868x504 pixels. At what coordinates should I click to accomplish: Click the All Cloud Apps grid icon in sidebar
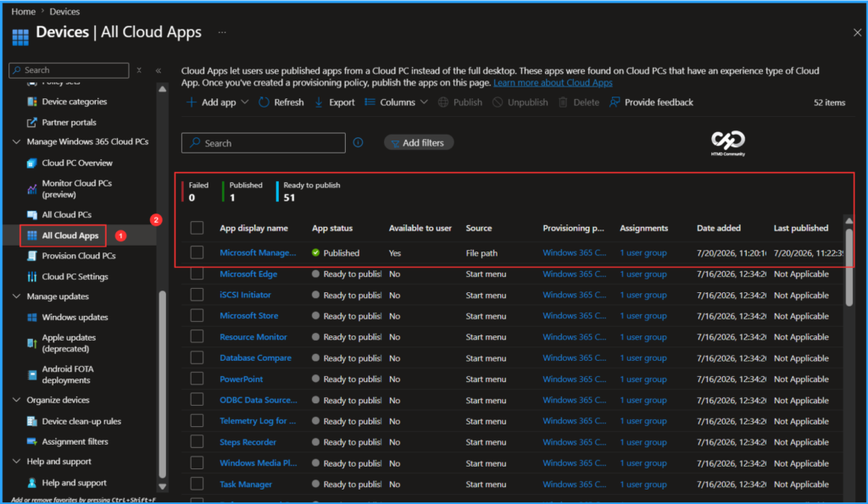click(x=32, y=235)
